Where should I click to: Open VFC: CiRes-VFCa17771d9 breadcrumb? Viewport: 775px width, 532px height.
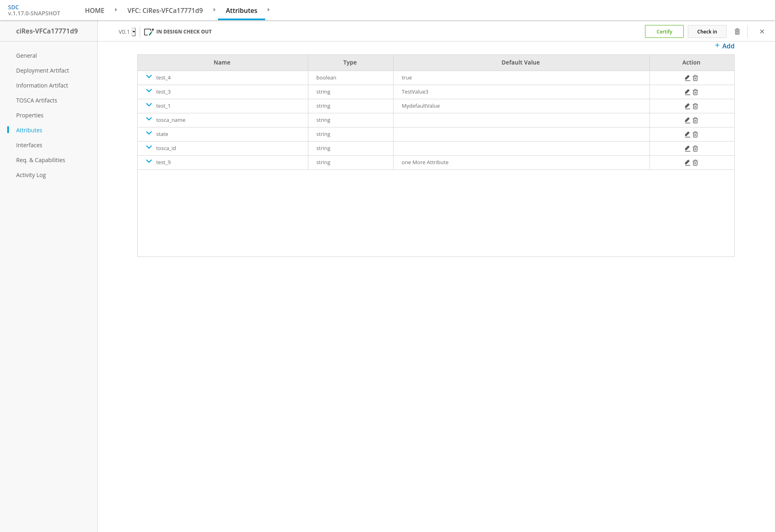165,10
